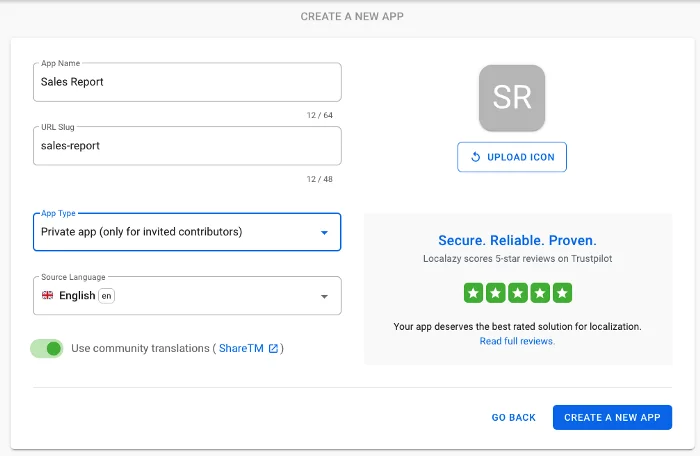Click the first green Trustpilot star
This screenshot has width=700, height=456.
tap(473, 293)
